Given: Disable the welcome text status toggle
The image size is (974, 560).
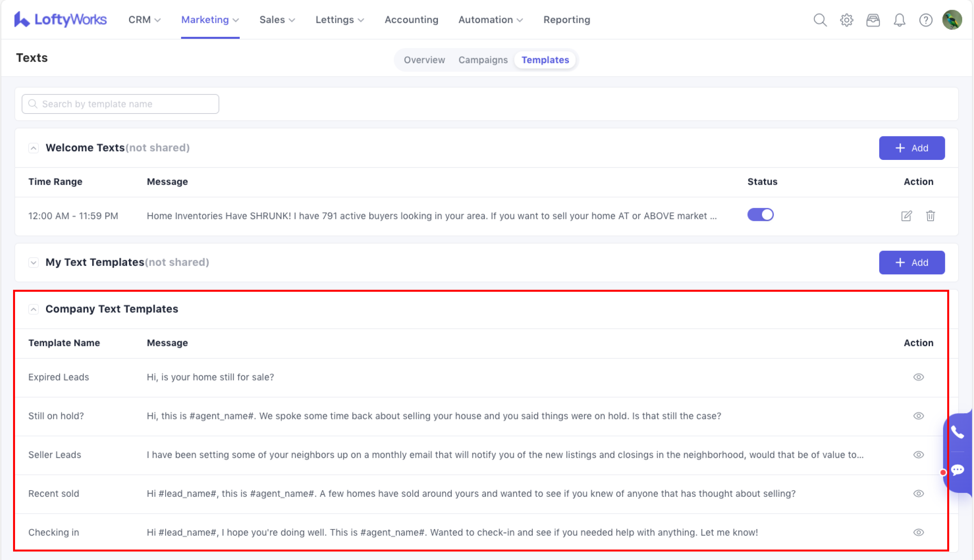Looking at the screenshot, I should [760, 215].
